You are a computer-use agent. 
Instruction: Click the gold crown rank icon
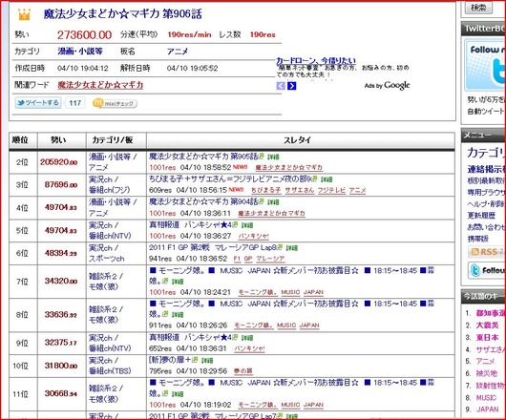click(24, 14)
